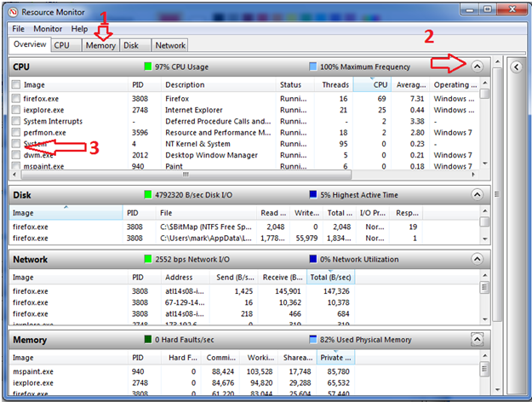Check the firefox.exe box in the CPU list

click(x=16, y=98)
